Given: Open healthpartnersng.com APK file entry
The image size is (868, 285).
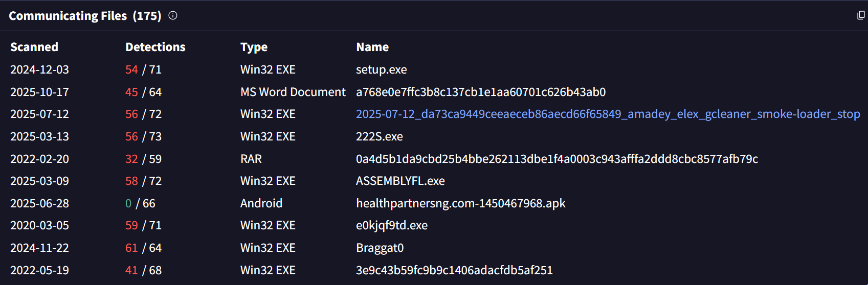Looking at the screenshot, I should pyautogui.click(x=460, y=203).
